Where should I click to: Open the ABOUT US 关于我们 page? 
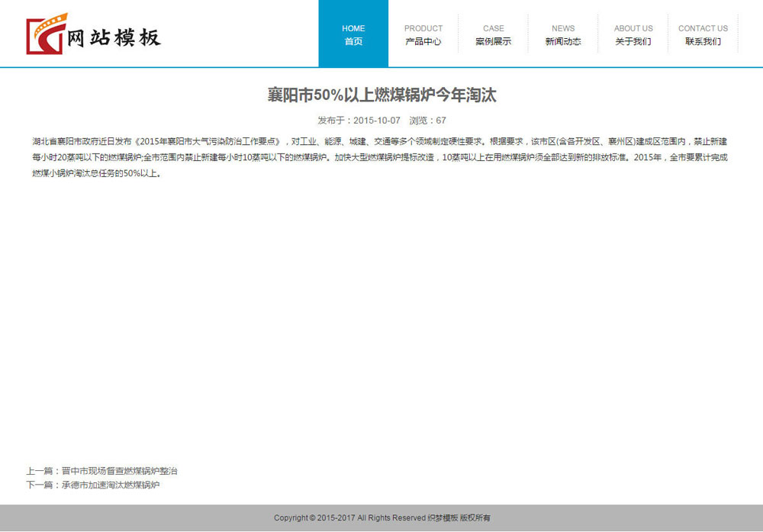[633, 34]
